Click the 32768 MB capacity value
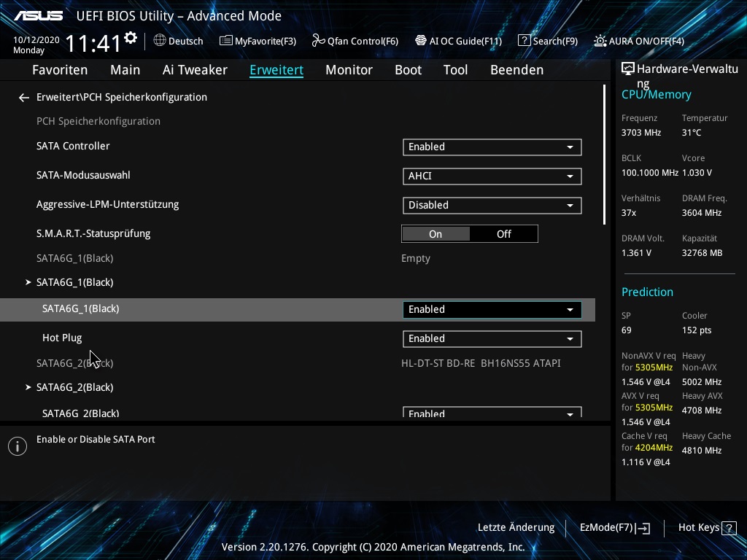747x560 pixels. 702,253
